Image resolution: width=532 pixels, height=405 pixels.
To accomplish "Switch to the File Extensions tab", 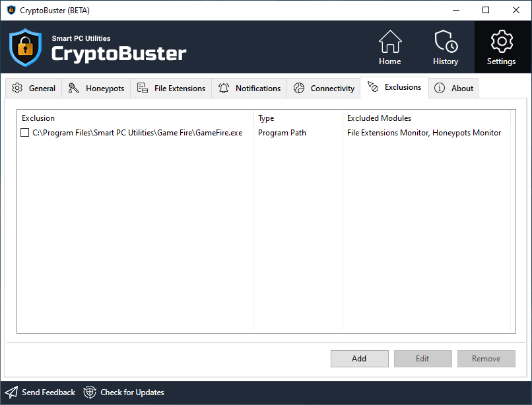I will tap(171, 89).
